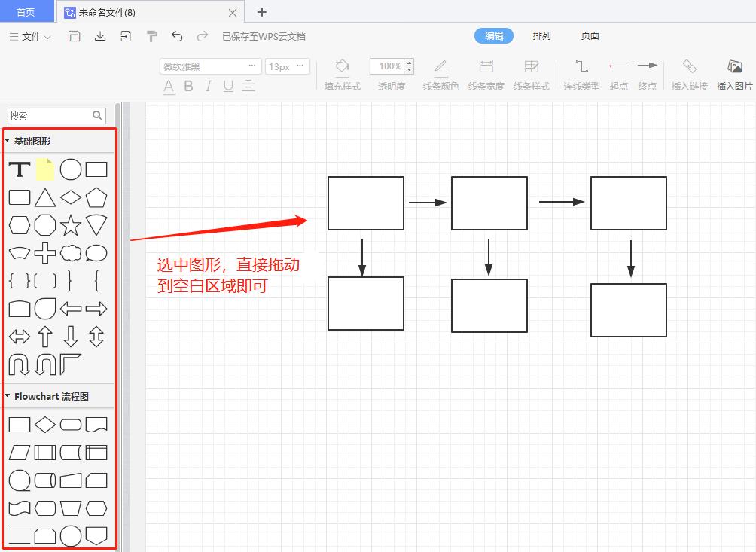Switch to the 首页 tab
The image size is (756, 552).
pos(26,12)
